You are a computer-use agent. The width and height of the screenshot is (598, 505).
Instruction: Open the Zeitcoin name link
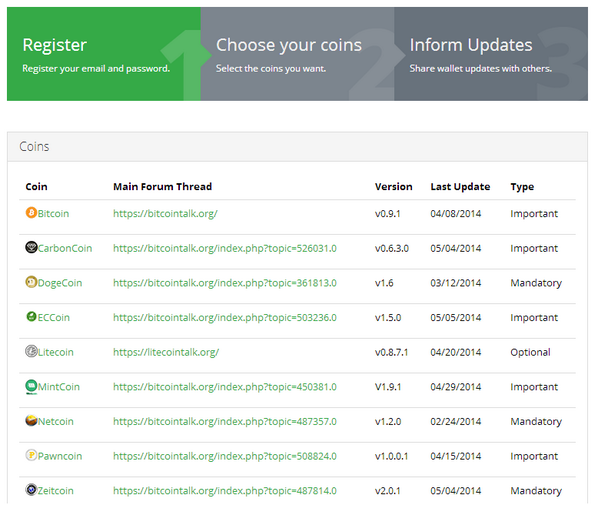[56, 491]
